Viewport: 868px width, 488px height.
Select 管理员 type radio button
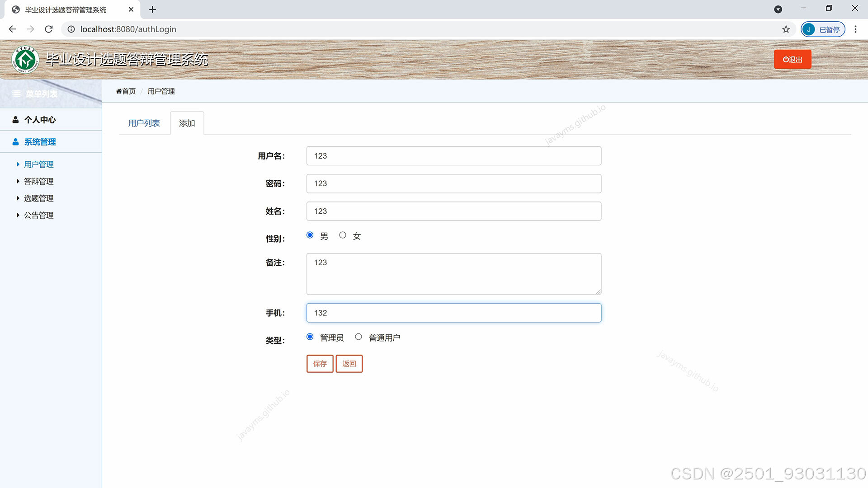(x=310, y=337)
